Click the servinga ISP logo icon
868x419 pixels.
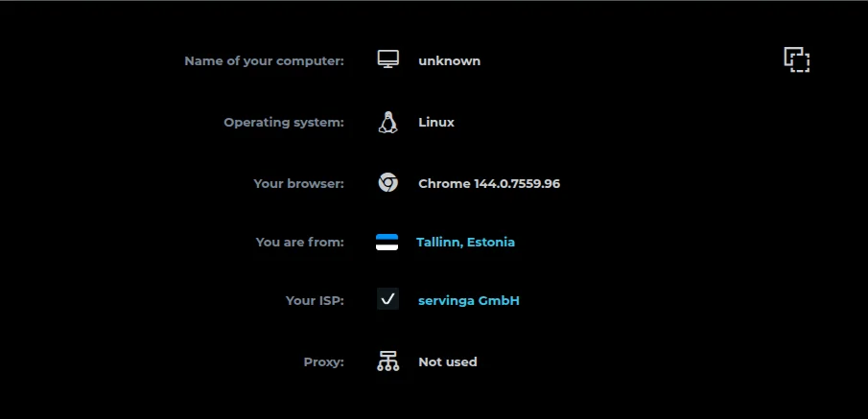tap(387, 299)
